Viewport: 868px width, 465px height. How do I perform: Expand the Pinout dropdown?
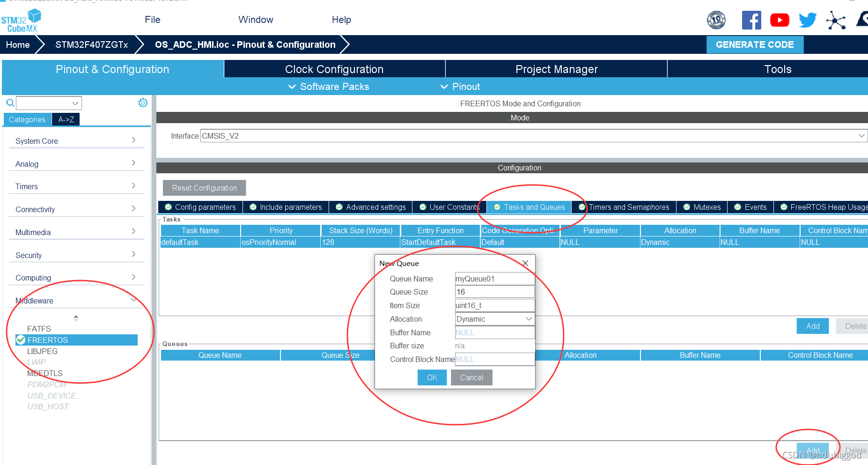[460, 87]
